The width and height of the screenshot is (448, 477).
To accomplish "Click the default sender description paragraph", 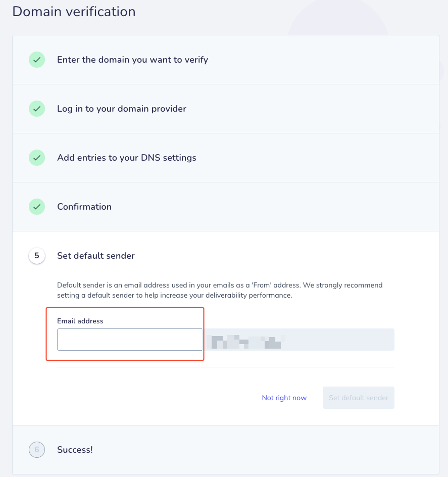I will point(220,290).
